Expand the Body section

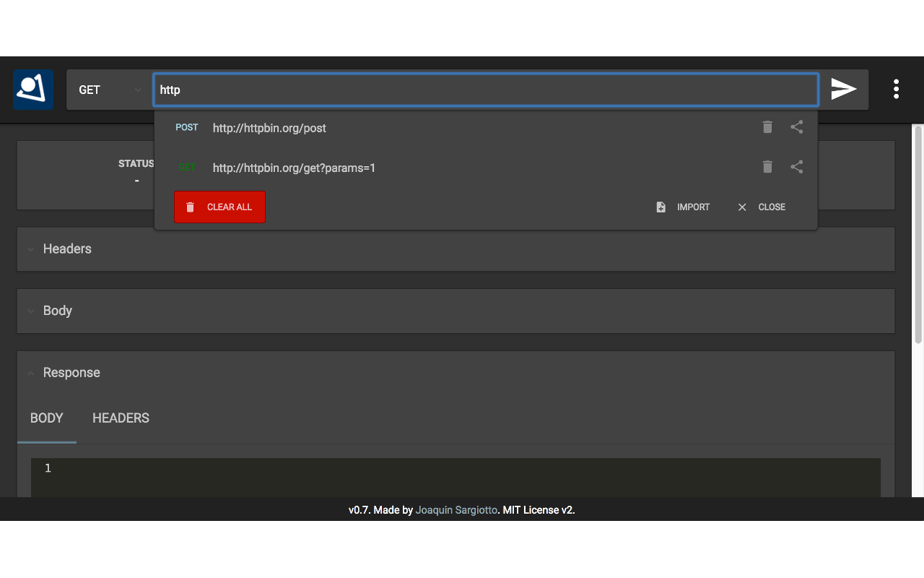tap(58, 311)
